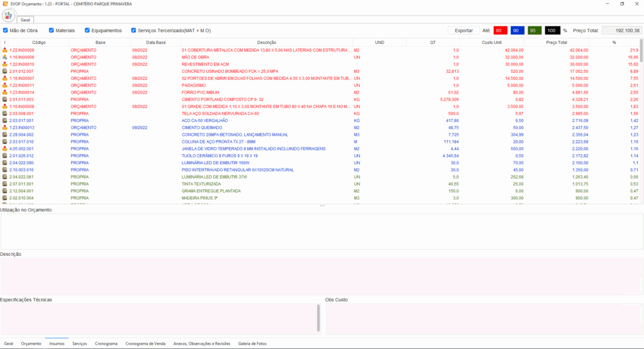The height and width of the screenshot is (349, 644).
Task: Toggle Serviços Terceirizado(MAT + M.O) checkbox
Action: coord(133,30)
